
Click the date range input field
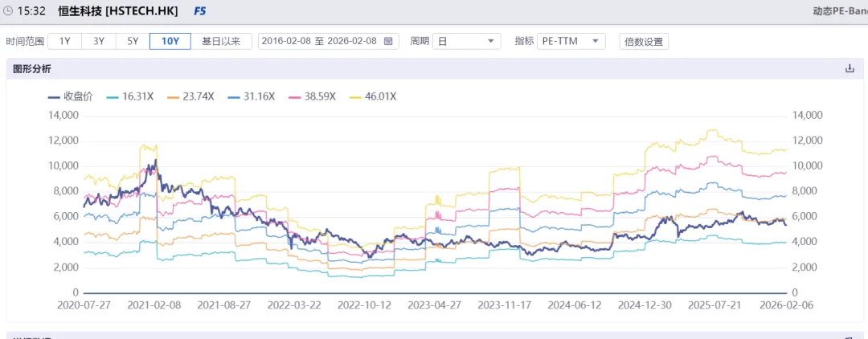(x=321, y=41)
